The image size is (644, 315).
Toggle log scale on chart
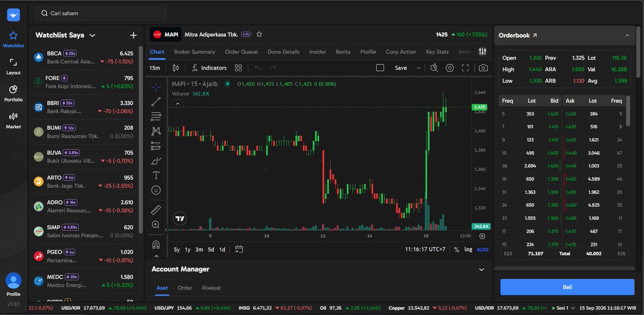coord(469,250)
